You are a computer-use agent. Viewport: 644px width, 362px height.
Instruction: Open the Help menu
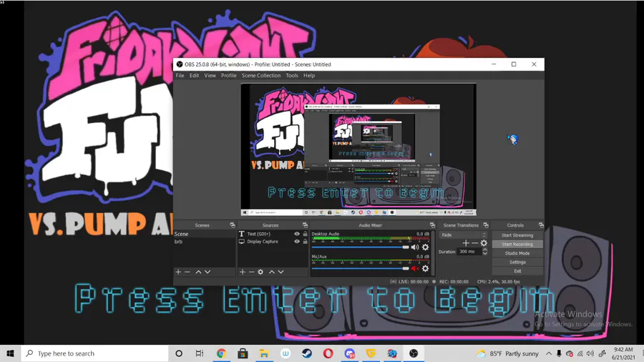coord(309,76)
